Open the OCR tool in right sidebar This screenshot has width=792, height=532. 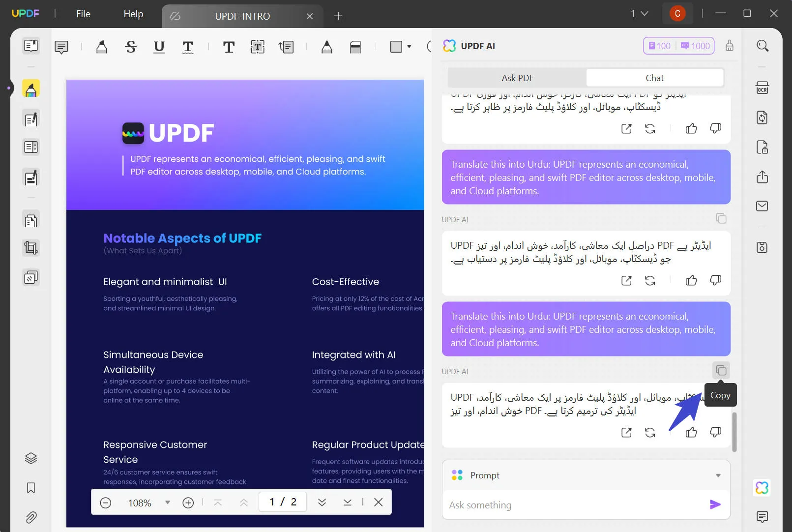(763, 88)
